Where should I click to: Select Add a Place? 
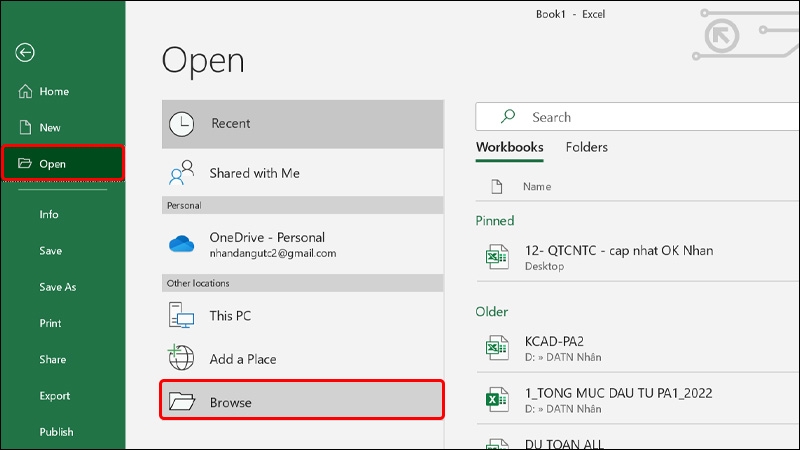pos(303,358)
